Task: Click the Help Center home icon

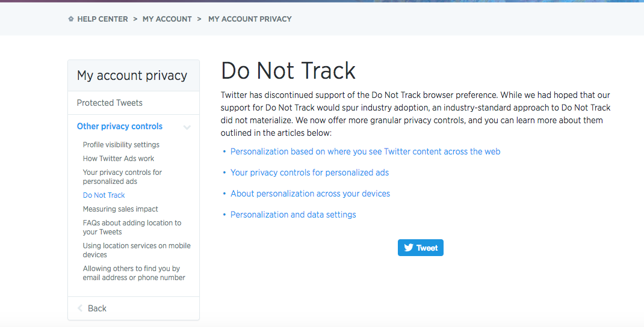Action: point(71,19)
